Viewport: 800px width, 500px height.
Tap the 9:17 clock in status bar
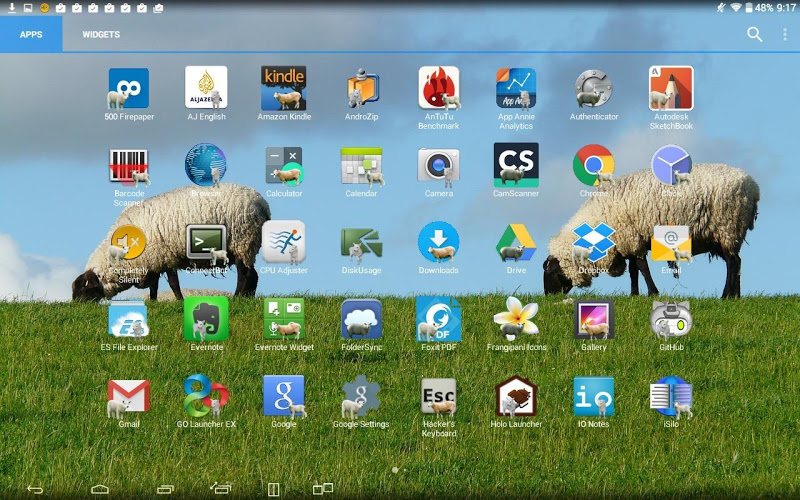pyautogui.click(x=786, y=8)
